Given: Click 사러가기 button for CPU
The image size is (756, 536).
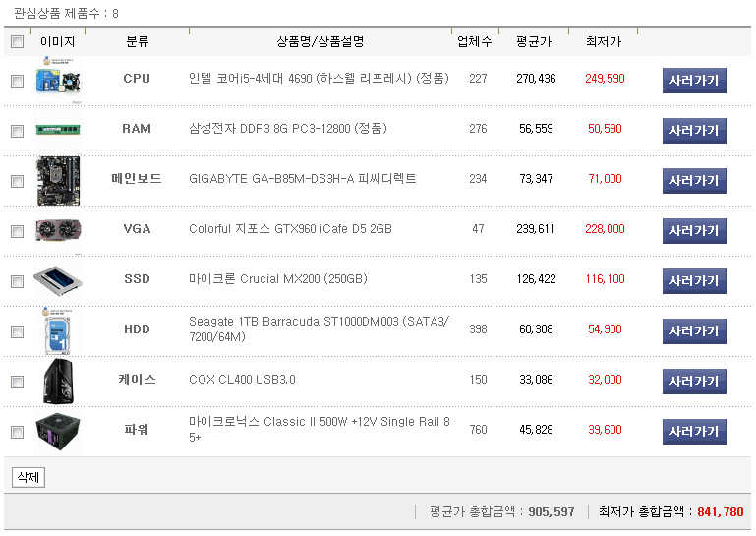Looking at the screenshot, I should 694,80.
